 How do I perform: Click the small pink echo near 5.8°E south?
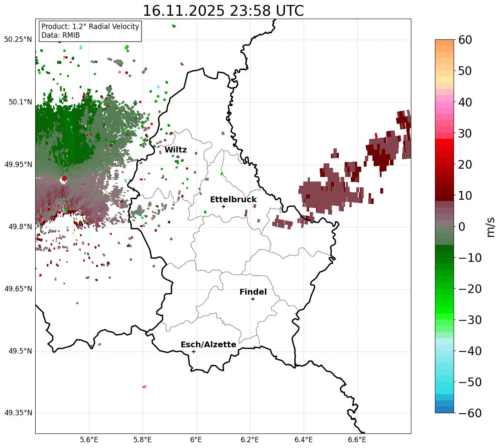pos(144,387)
